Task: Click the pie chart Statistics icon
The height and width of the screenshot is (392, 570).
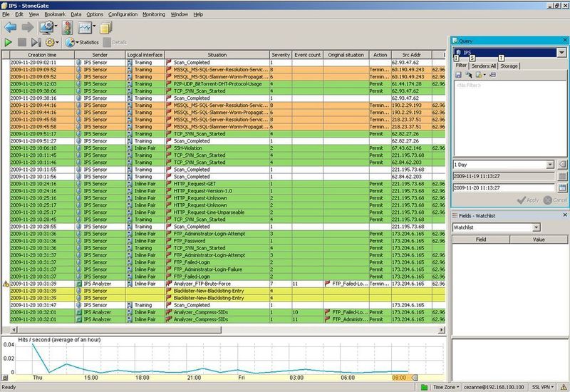Action: 69,42
